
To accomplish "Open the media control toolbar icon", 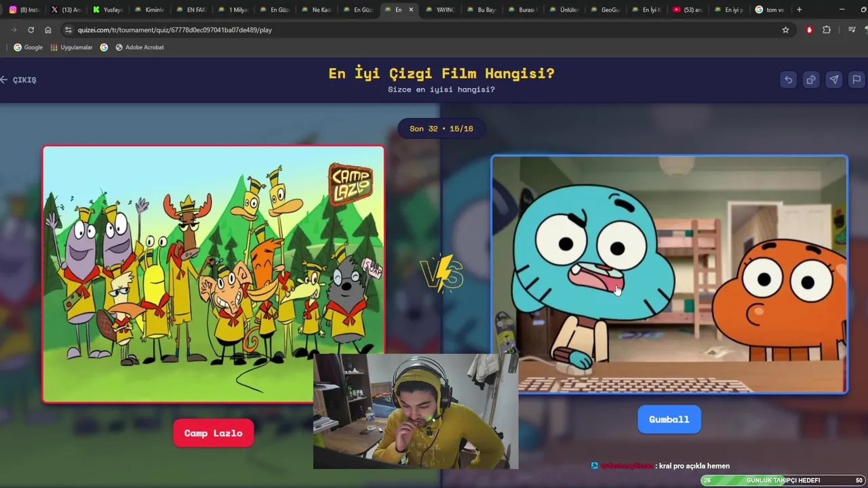I will [852, 30].
